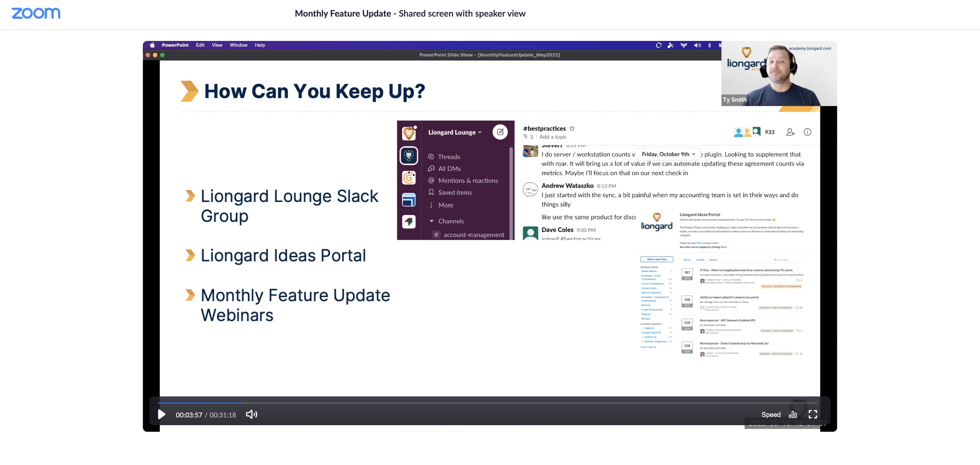
Task: Open the audio transcript bars icon
Action: point(793,414)
